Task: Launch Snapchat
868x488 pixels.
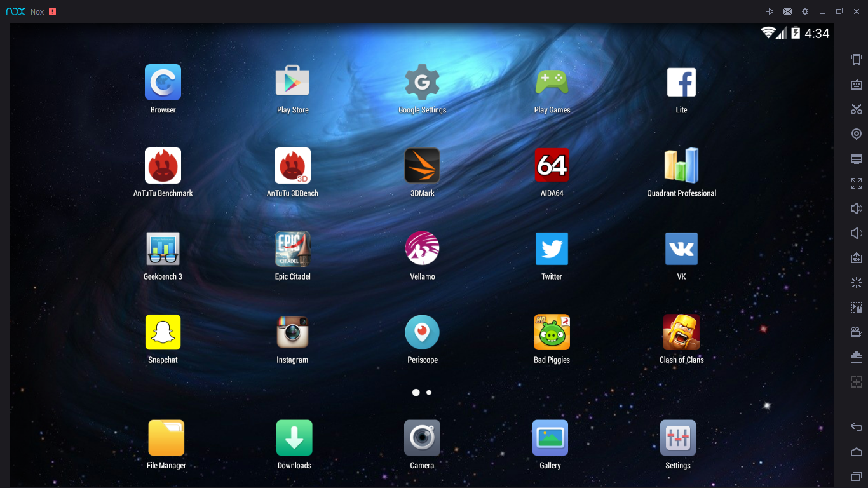Action: 163,332
